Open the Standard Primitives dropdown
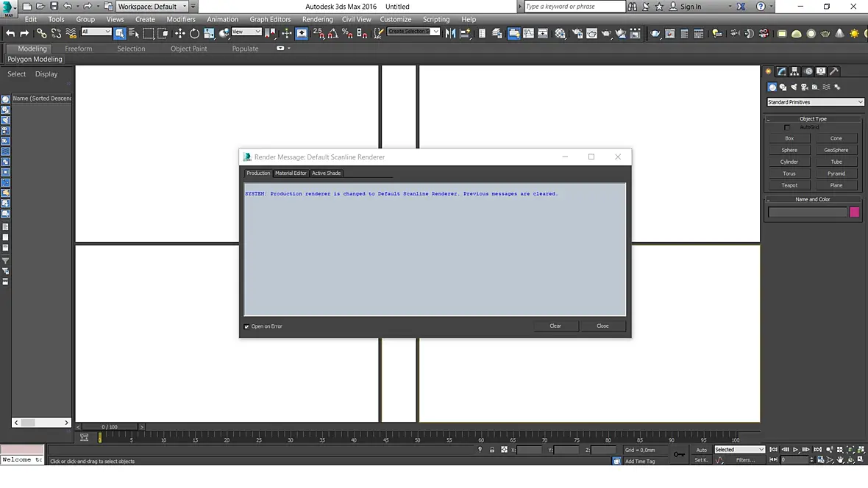The height and width of the screenshot is (488, 868). point(815,102)
